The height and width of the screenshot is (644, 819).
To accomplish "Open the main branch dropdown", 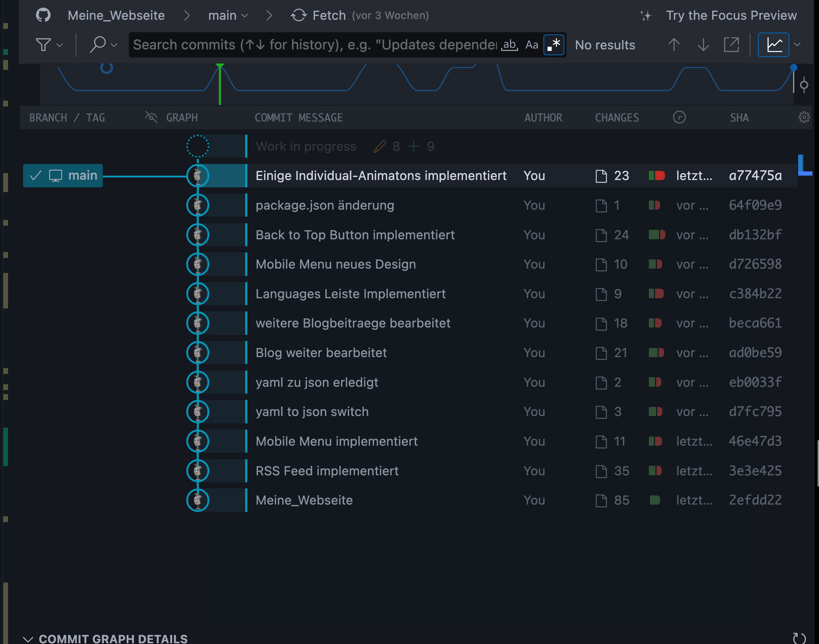I will [228, 15].
